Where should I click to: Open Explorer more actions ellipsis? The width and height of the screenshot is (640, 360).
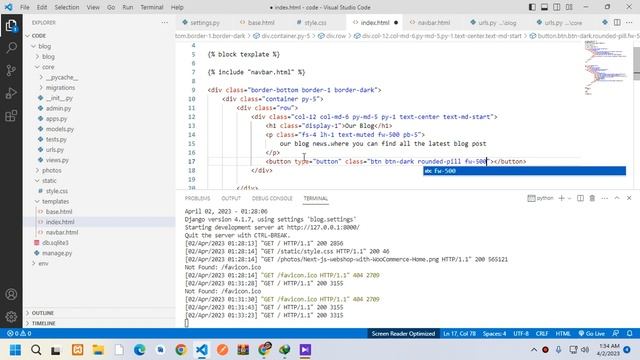click(164, 22)
